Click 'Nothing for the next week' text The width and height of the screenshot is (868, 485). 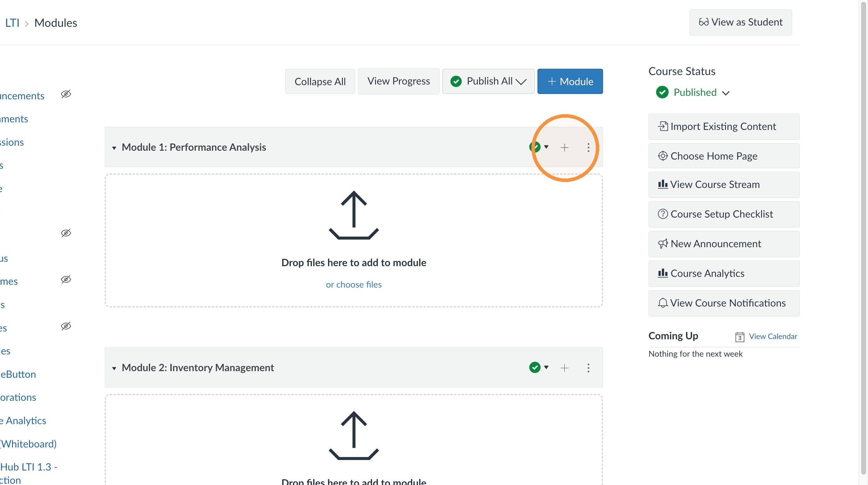[695, 354]
